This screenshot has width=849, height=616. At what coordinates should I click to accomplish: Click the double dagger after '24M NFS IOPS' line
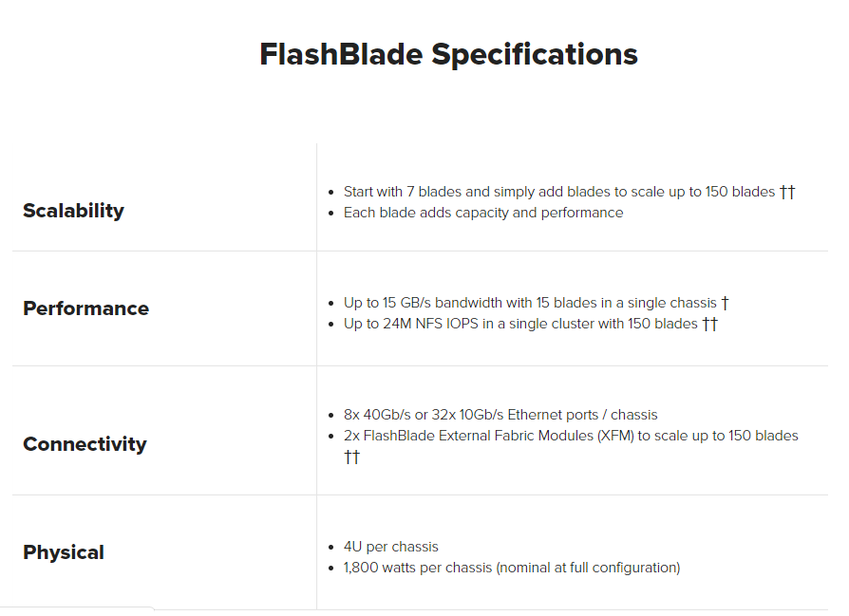pyautogui.click(x=709, y=324)
